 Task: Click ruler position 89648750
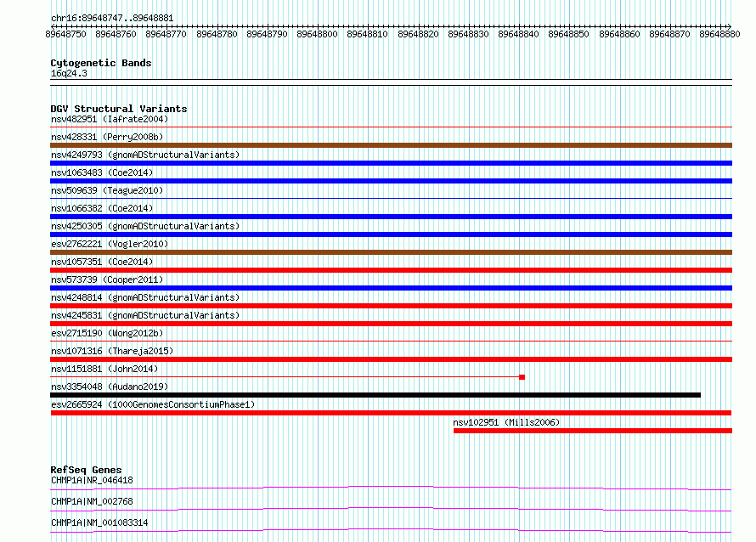(x=65, y=34)
